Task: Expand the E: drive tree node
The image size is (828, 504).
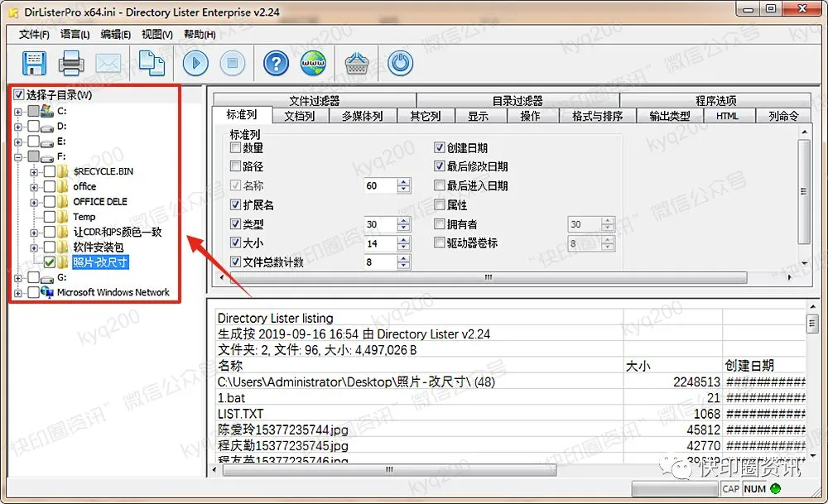Action: pos(18,142)
